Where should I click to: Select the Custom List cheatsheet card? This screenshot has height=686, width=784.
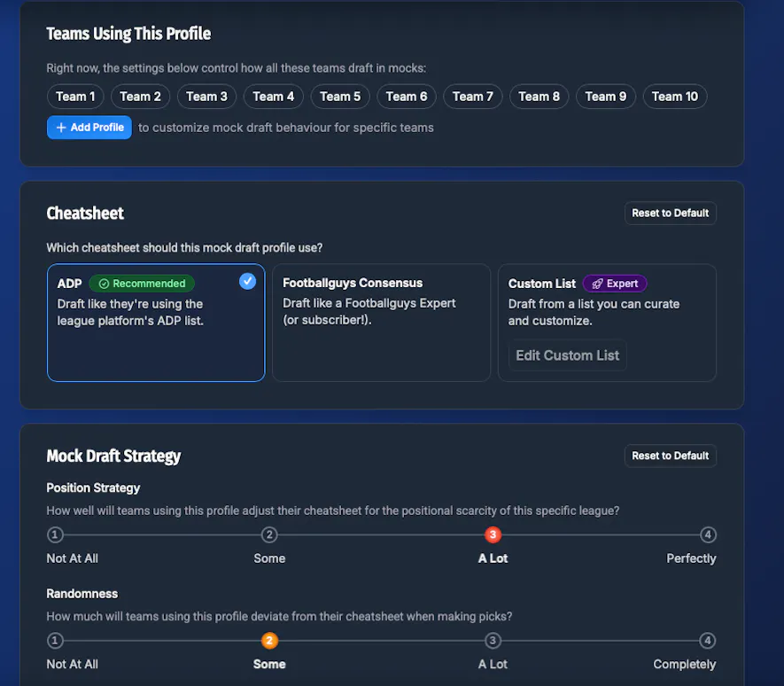[607, 323]
